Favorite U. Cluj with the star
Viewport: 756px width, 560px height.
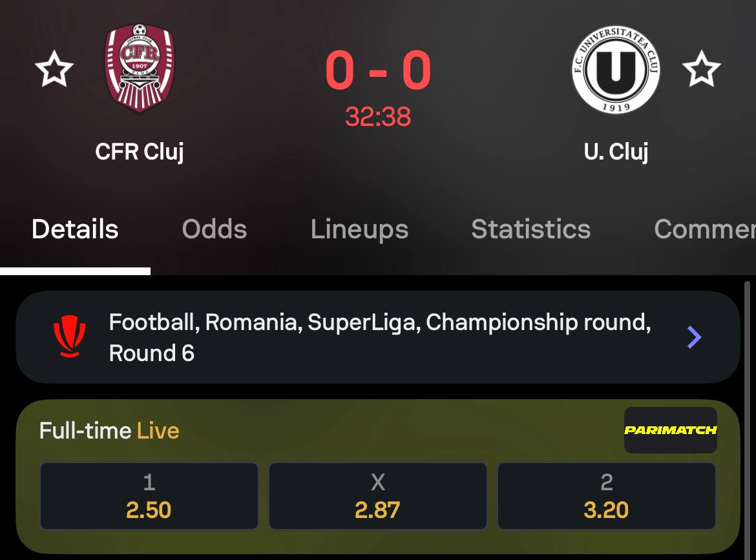tap(701, 70)
